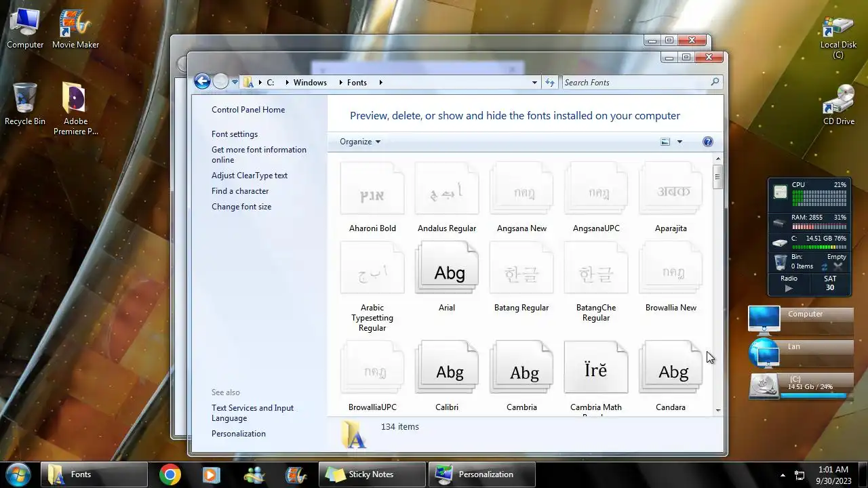The height and width of the screenshot is (488, 868).
Task: Expand the arrow after C: breadcrumb
Action: [x=287, y=83]
